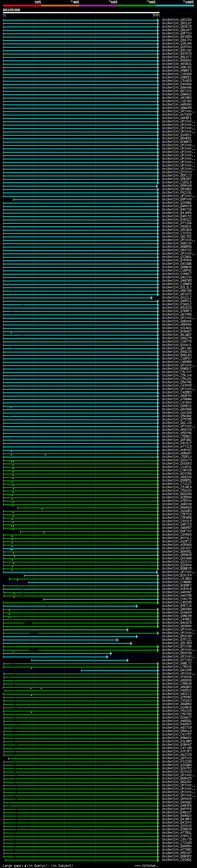Select the AU195388 query label
Image resolution: width=197 pixels, height=868 pixels.
11,10
